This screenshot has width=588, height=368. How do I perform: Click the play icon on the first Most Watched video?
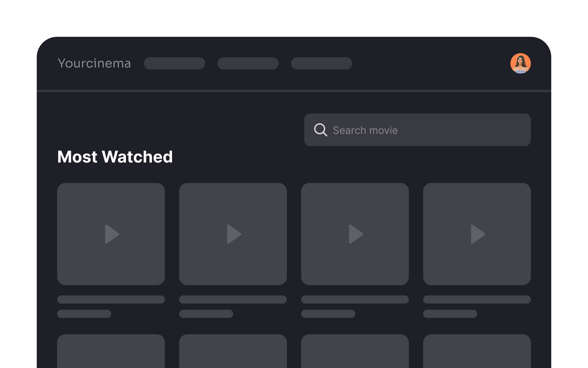pyautogui.click(x=112, y=234)
